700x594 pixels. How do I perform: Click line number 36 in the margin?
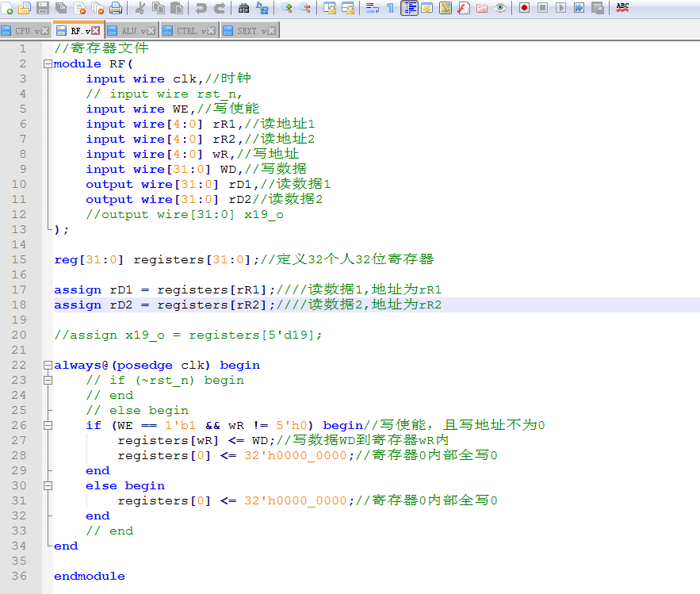[19, 576]
